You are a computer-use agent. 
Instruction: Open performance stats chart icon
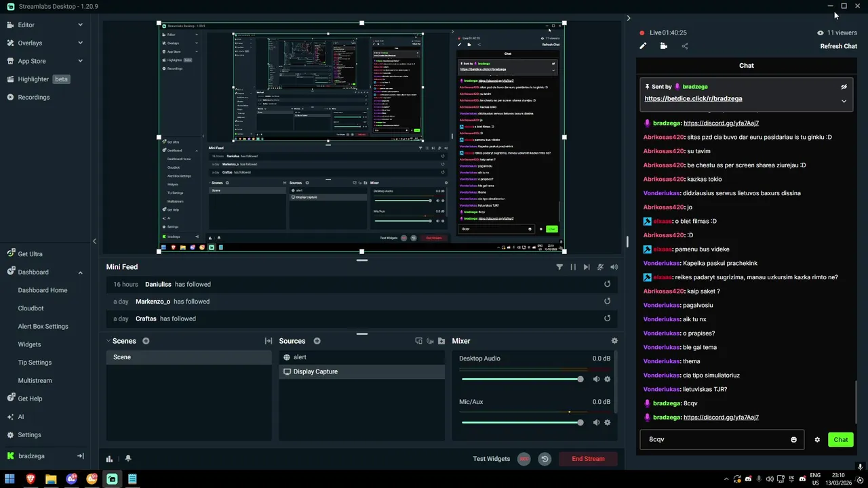109,459
